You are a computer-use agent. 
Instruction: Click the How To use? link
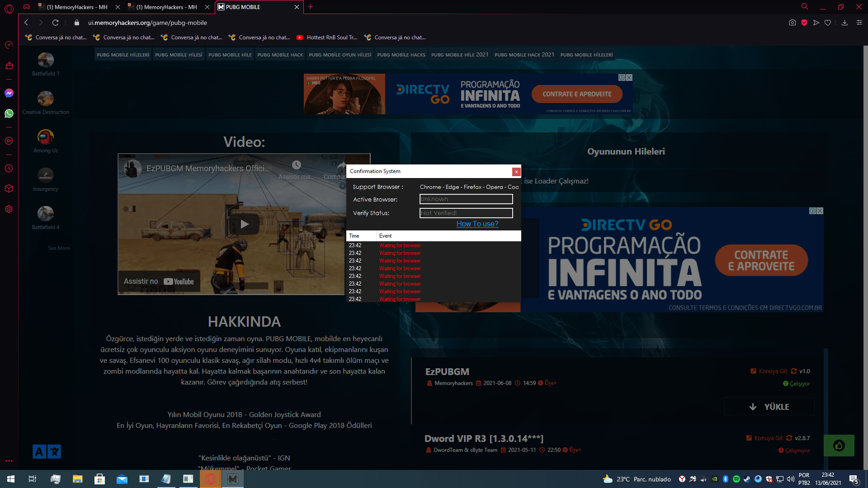tap(477, 224)
